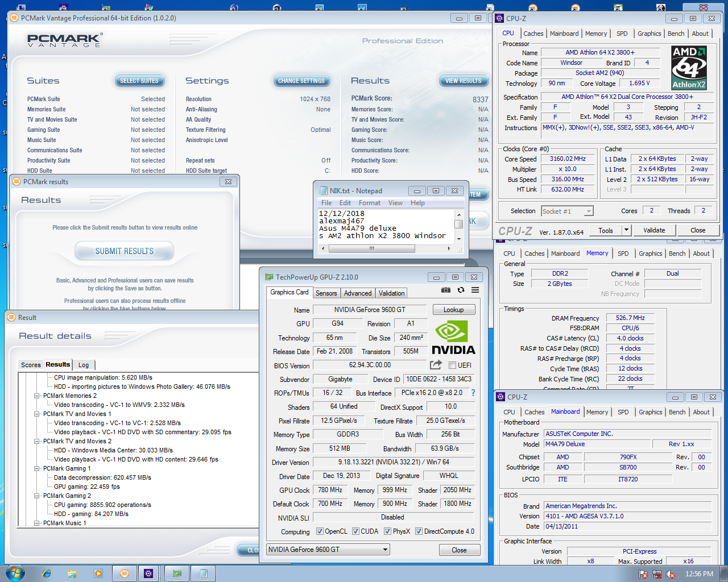
Task: Collapse the PCMark Gaming 1 tree node
Action: tap(37, 468)
